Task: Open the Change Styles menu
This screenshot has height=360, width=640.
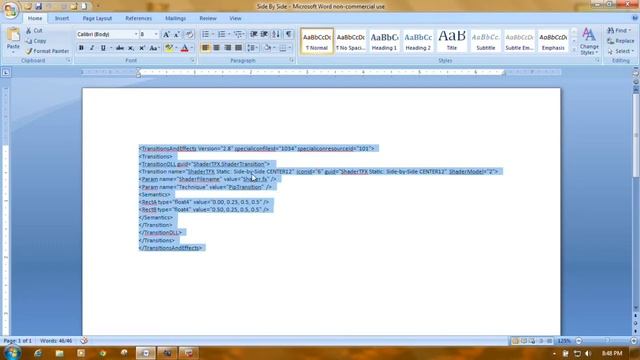Action: [x=589, y=41]
